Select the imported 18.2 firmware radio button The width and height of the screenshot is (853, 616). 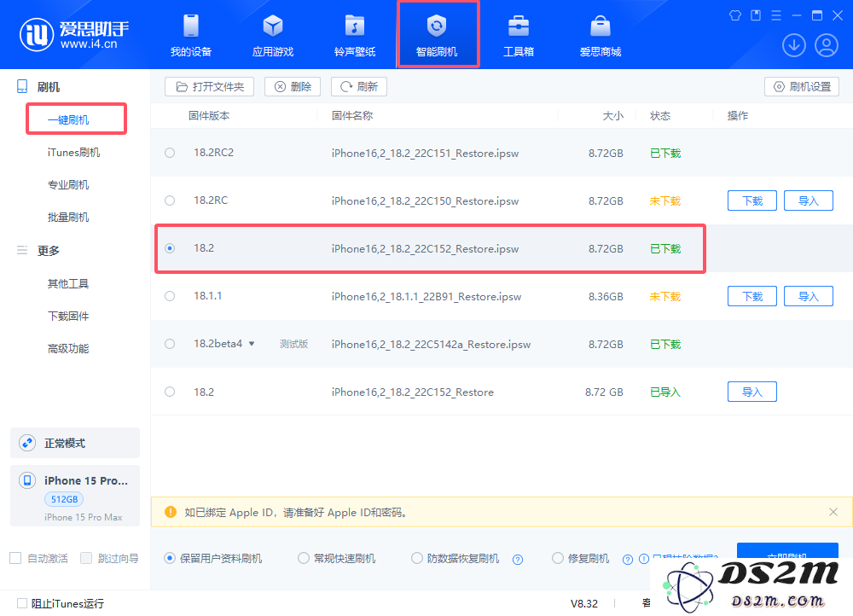click(170, 392)
